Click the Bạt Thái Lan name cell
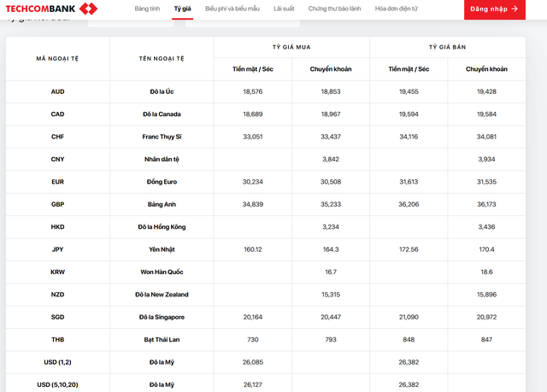547x392 pixels. pos(162,340)
